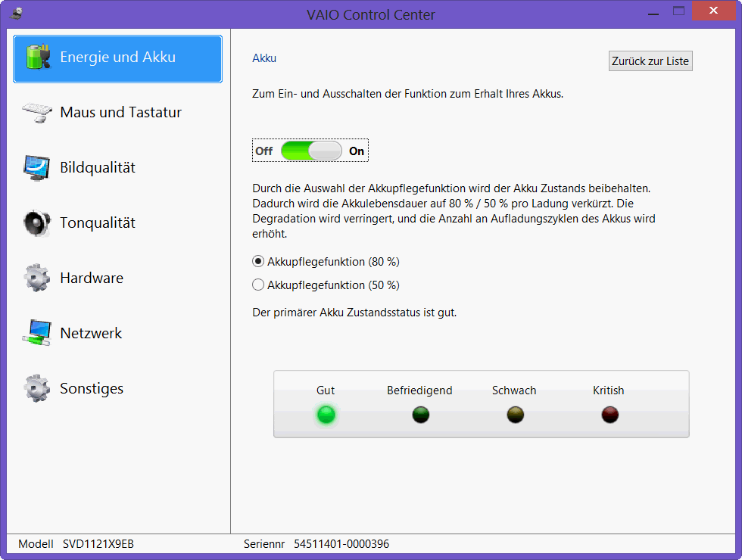Screen dimensions: 742x560
Task: Click the Zurück zur Liste button
Action: [650, 61]
